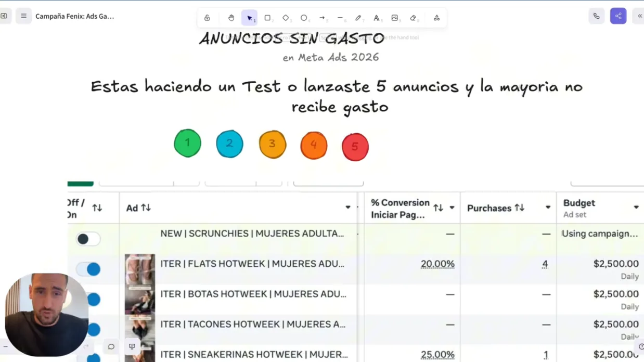Open the % Conversion column dropdown arrow
The width and height of the screenshot is (644, 362).
(452, 208)
